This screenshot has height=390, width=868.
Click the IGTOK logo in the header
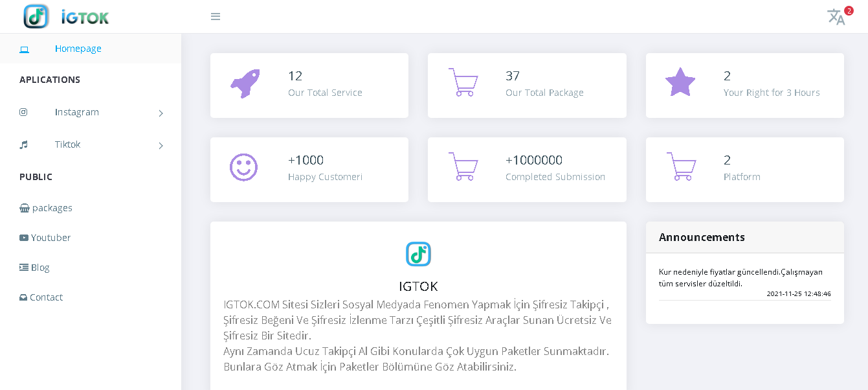pyautogui.click(x=66, y=17)
